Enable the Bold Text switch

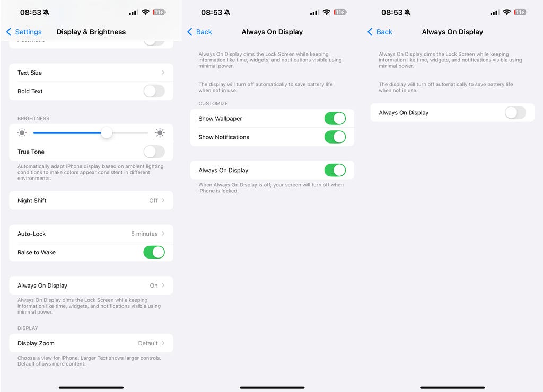click(154, 91)
